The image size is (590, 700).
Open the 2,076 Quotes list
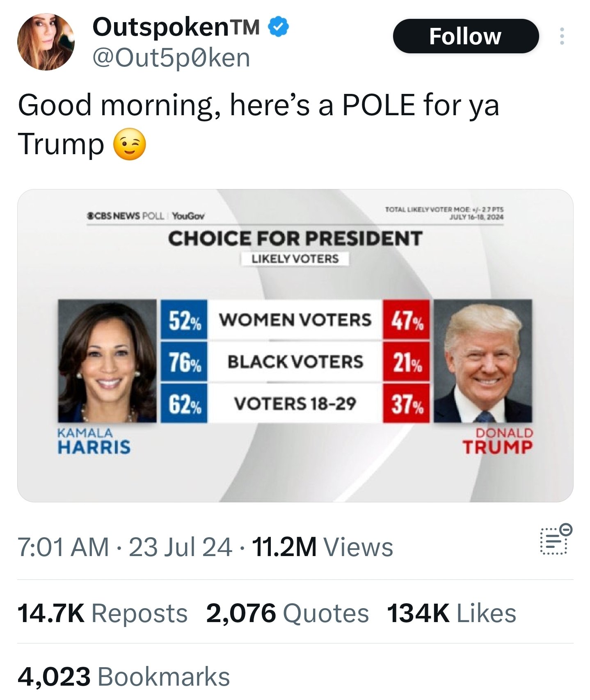pos(287,613)
